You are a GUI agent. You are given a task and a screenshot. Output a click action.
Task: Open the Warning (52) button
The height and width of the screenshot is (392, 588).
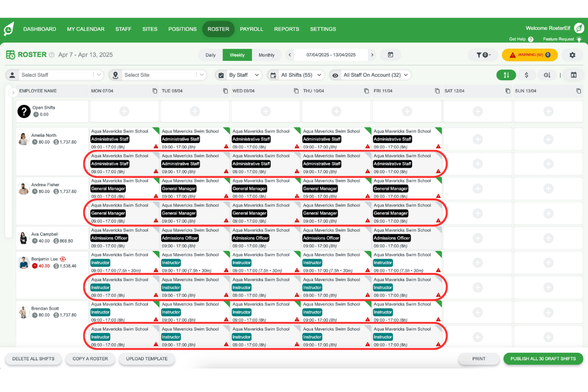[x=530, y=55]
